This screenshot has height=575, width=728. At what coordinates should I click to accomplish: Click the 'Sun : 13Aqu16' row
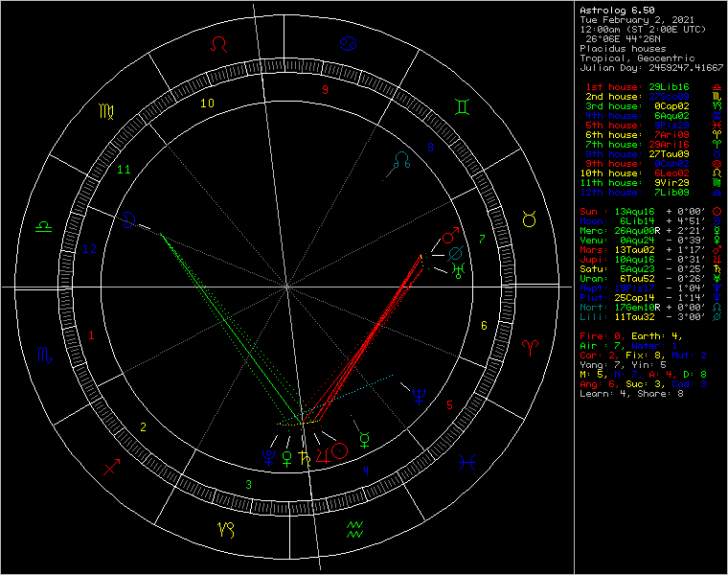[x=650, y=212]
